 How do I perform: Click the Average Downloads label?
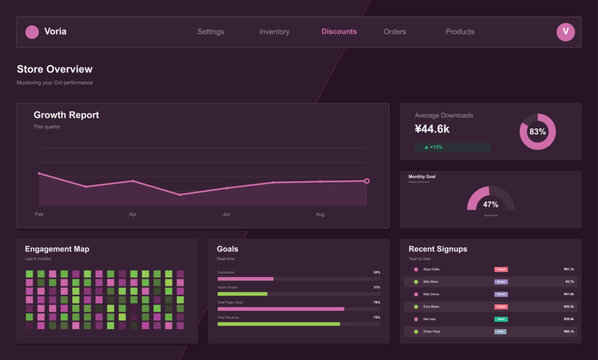click(444, 115)
